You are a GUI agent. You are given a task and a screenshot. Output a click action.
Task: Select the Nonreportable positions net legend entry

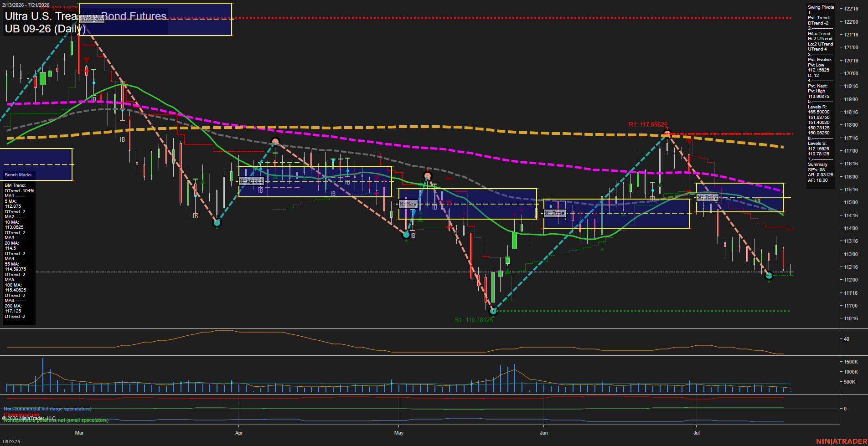56,420
